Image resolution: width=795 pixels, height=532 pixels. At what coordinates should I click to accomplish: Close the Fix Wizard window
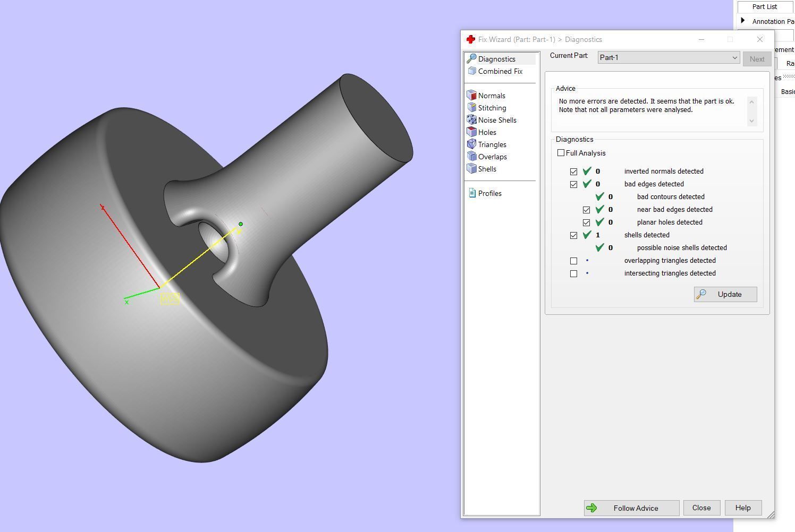pos(760,39)
